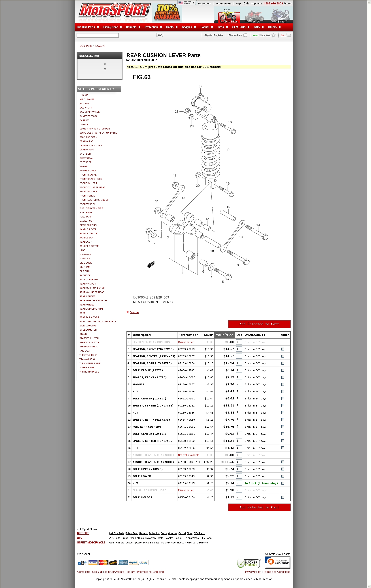371x588 pixels.
Task: Click the top Add Selected to Cart button
Action: (x=259, y=324)
